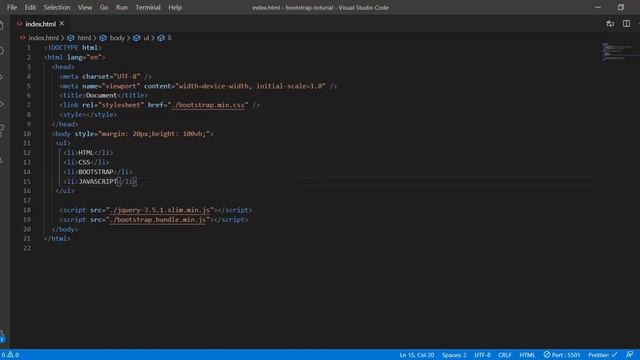Click the "CSS" list item text on line 13
The height and width of the screenshot is (360, 640).
(x=84, y=162)
